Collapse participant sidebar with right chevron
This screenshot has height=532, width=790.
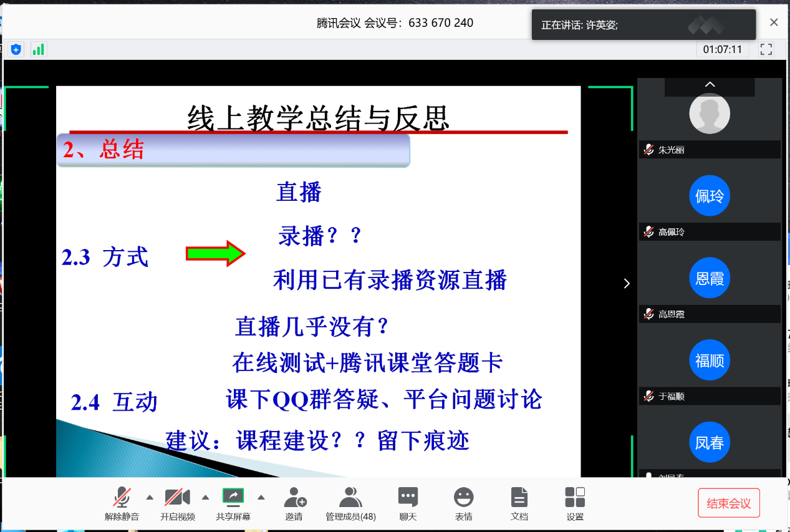point(627,284)
